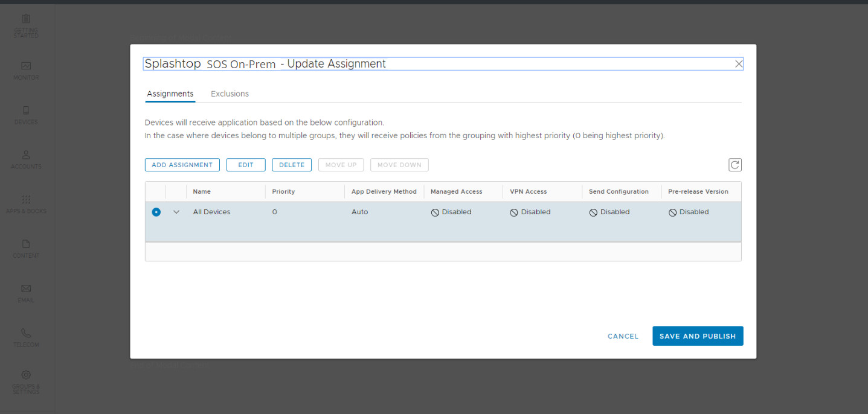
Task: Click the Priority column header
Action: pyautogui.click(x=283, y=191)
